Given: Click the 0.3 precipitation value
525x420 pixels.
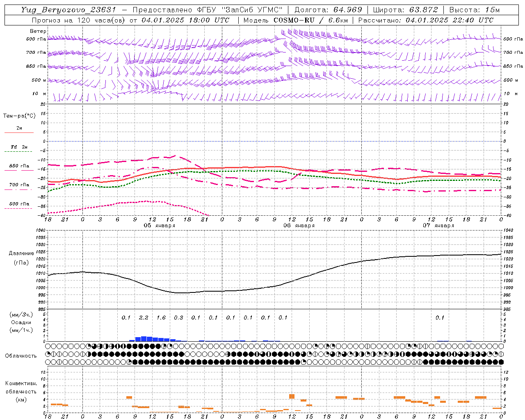Looking at the screenshot, I should 178,318.
